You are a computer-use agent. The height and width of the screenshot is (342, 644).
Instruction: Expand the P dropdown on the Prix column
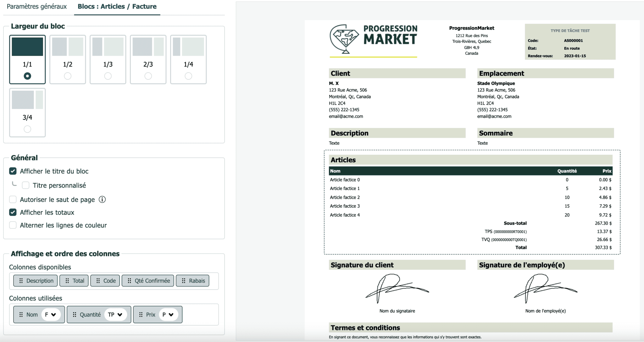(169, 315)
